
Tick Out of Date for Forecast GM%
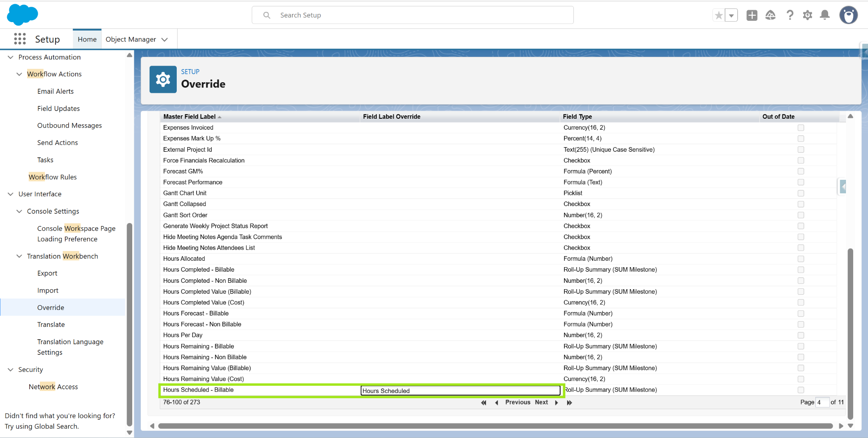(801, 171)
